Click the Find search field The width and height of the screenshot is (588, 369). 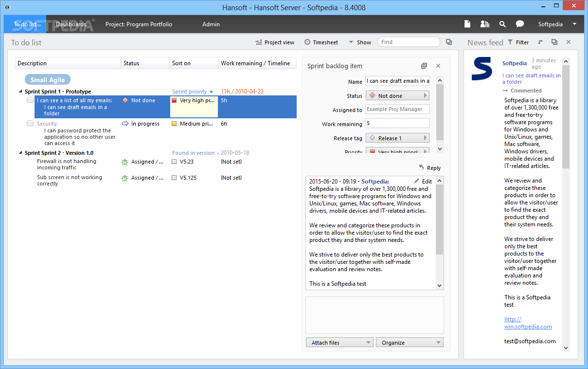[409, 42]
